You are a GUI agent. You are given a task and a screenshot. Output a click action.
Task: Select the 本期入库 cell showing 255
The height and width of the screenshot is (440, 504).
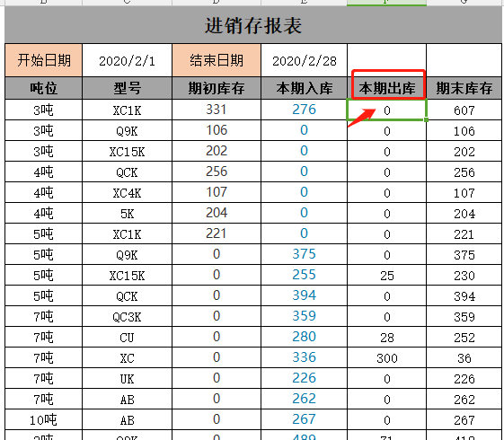304,275
